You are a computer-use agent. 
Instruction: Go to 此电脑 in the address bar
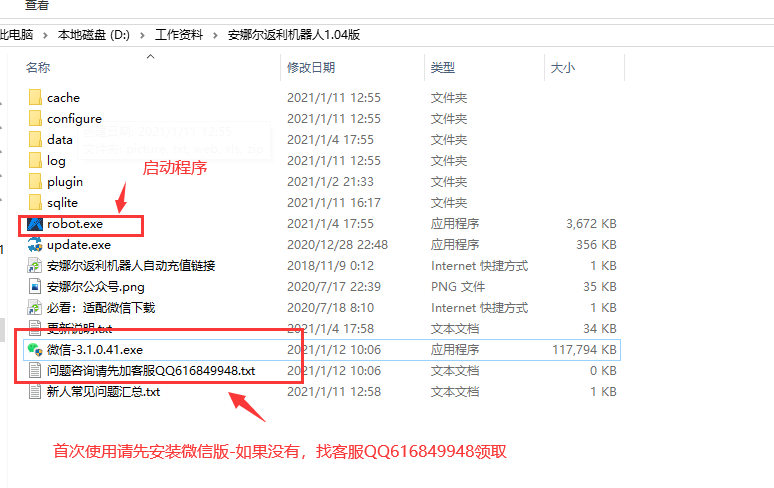click(17, 35)
